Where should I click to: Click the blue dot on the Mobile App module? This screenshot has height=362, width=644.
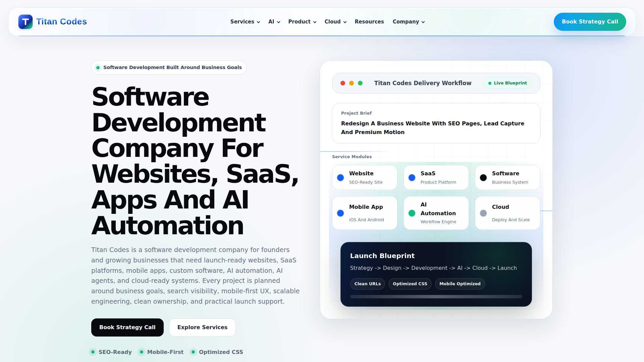tap(340, 213)
